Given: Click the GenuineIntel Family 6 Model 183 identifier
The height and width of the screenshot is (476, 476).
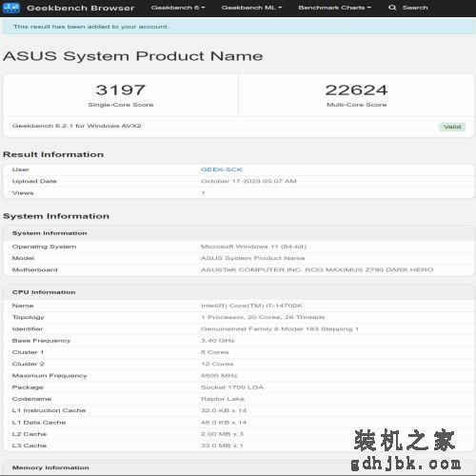Looking at the screenshot, I should click(280, 329).
